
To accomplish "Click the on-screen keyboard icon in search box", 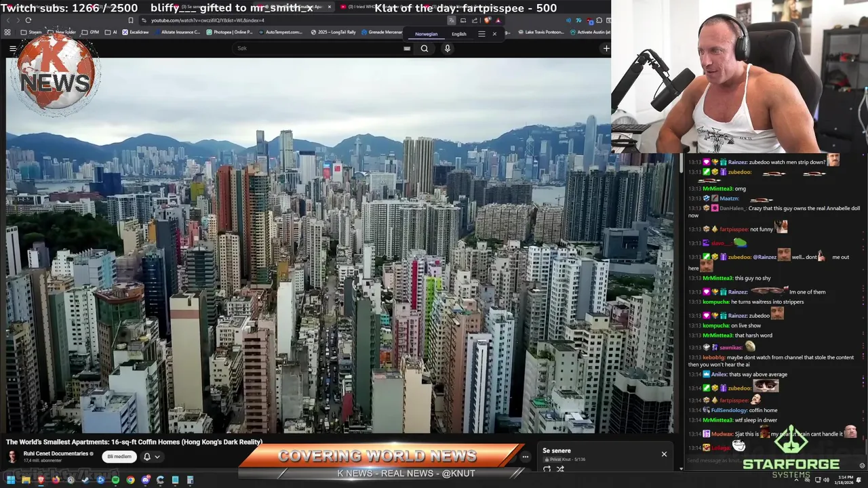I will pos(407,48).
